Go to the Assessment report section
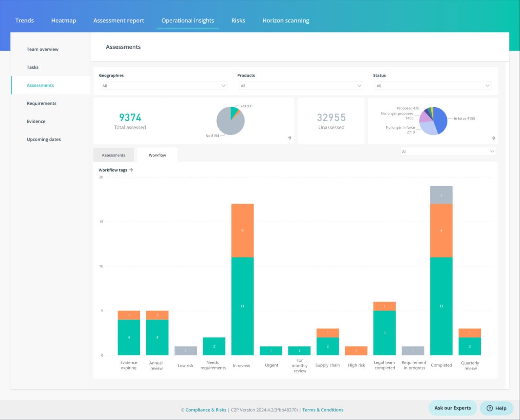This screenshot has height=420, width=520. click(x=118, y=20)
